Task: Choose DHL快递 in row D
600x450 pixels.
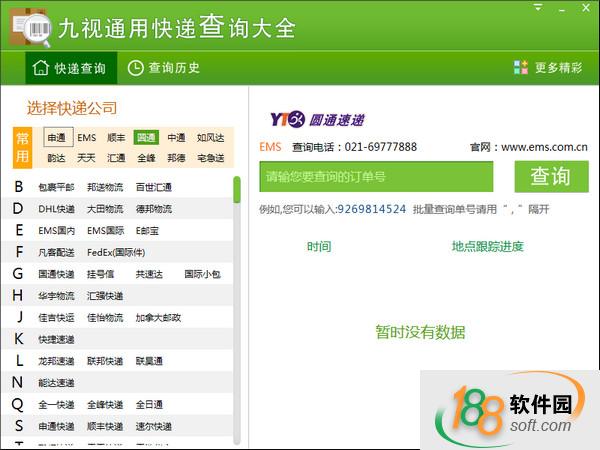Action: coord(56,209)
